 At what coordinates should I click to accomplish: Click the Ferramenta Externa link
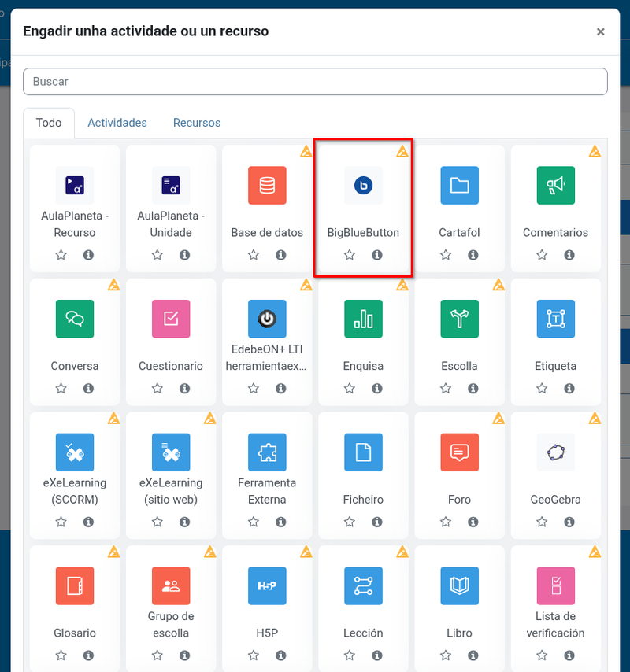[x=267, y=491]
